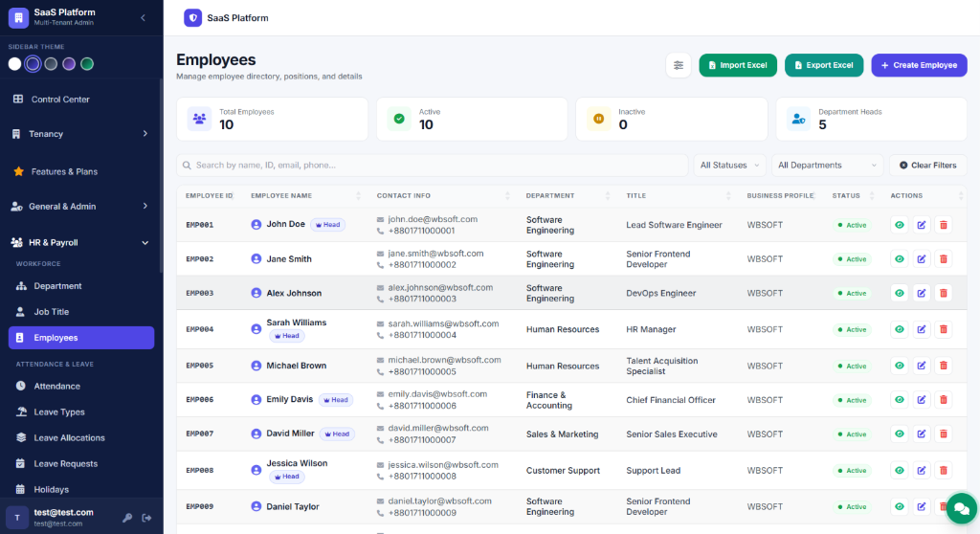This screenshot has height=534, width=980.
Task: Edit employee Jane Smith
Action: (x=922, y=259)
